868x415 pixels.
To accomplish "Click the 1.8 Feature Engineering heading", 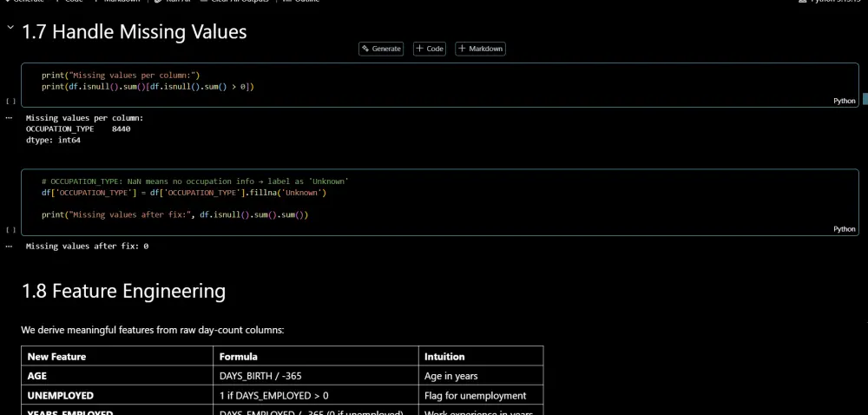I will point(123,291).
